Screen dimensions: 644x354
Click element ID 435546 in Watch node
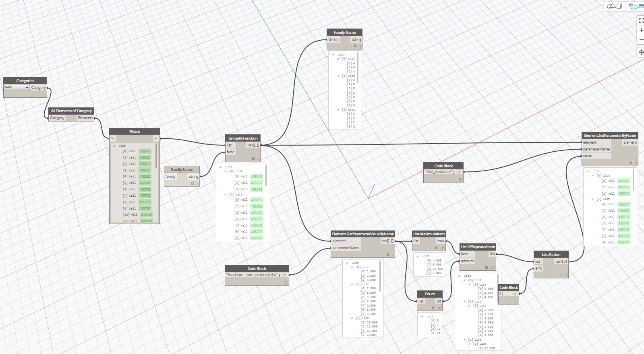(x=145, y=151)
